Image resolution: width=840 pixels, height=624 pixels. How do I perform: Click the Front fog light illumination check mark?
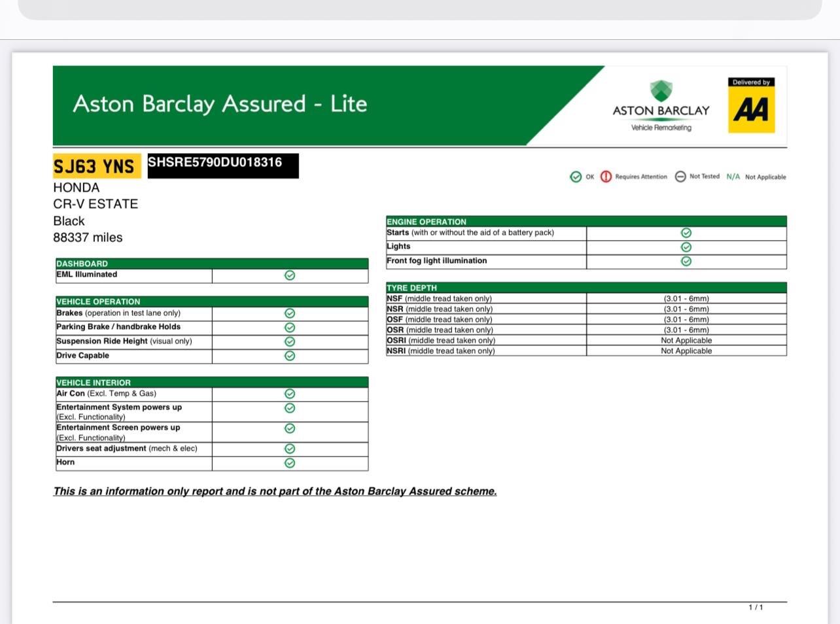click(x=686, y=262)
